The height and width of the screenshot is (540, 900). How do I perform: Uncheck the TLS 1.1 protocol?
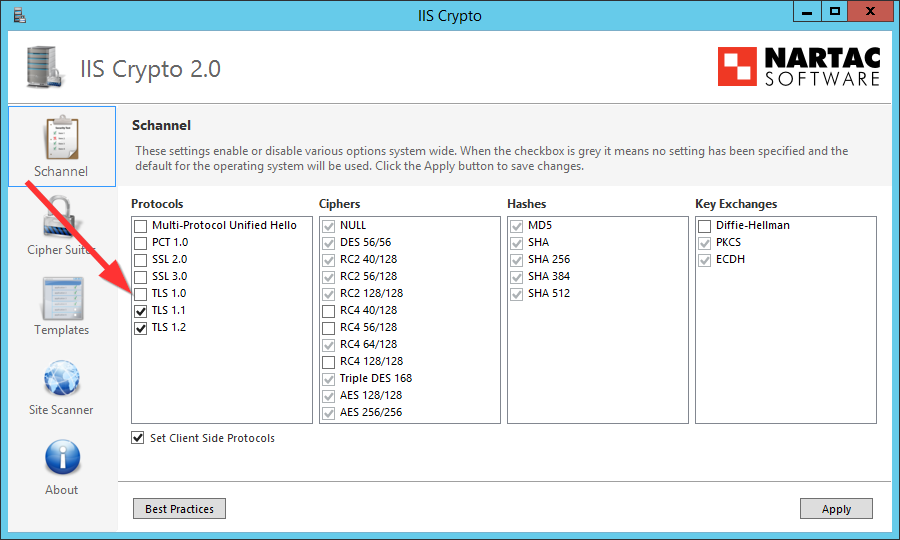tap(141, 311)
